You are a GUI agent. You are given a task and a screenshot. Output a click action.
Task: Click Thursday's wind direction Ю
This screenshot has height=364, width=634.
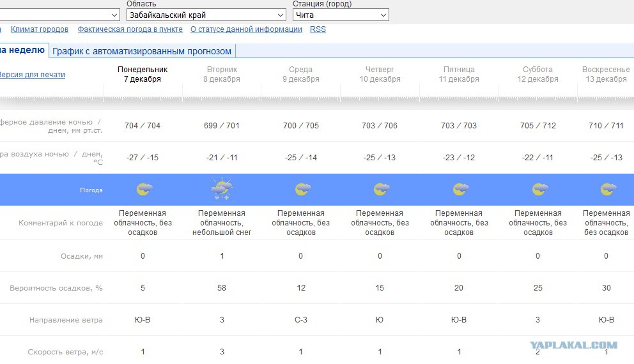point(380,319)
